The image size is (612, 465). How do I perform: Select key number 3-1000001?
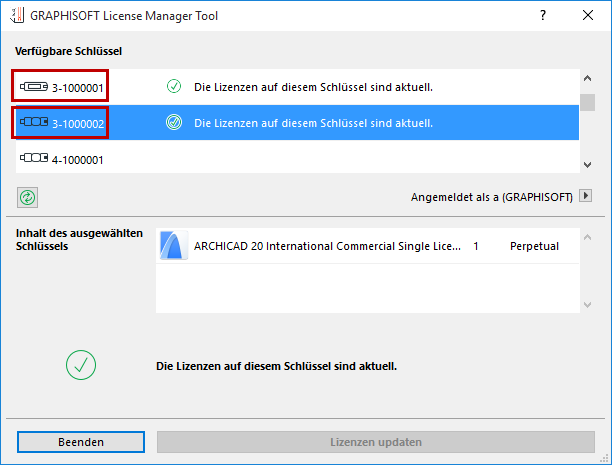point(78,88)
